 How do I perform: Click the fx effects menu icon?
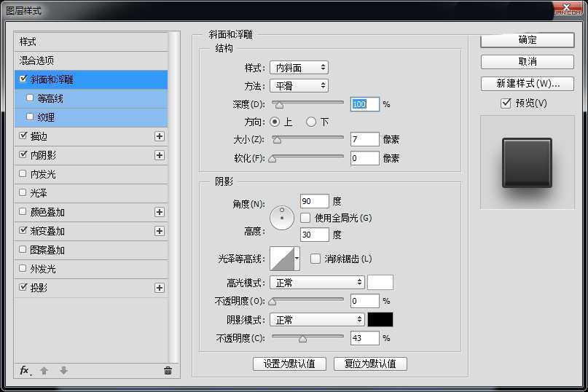tap(24, 371)
